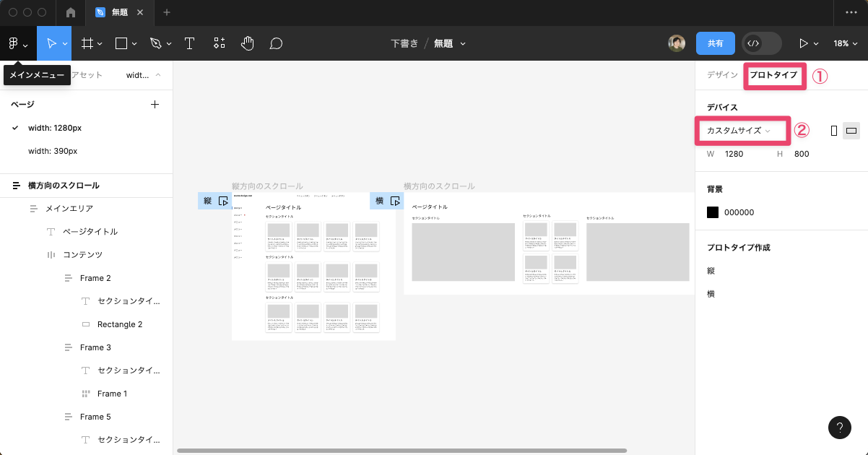Image resolution: width=868 pixels, height=455 pixels.
Task: Add a new page with plus button
Action: point(155,105)
